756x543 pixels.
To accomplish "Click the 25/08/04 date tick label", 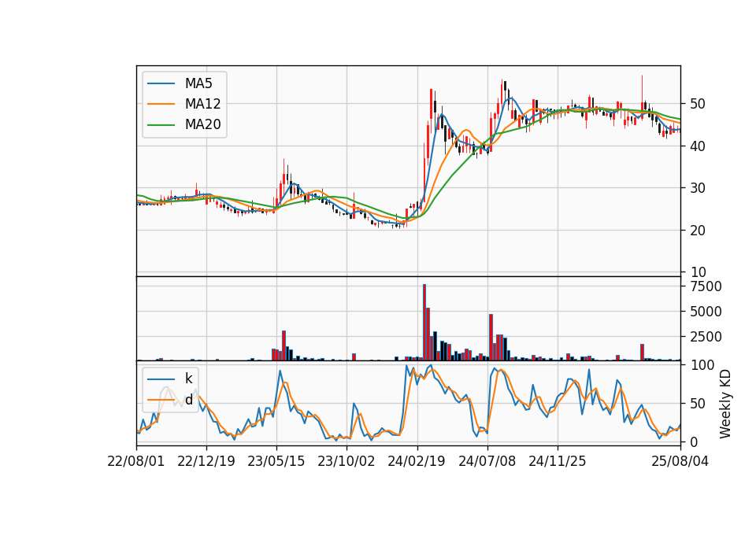I will click(680, 461).
